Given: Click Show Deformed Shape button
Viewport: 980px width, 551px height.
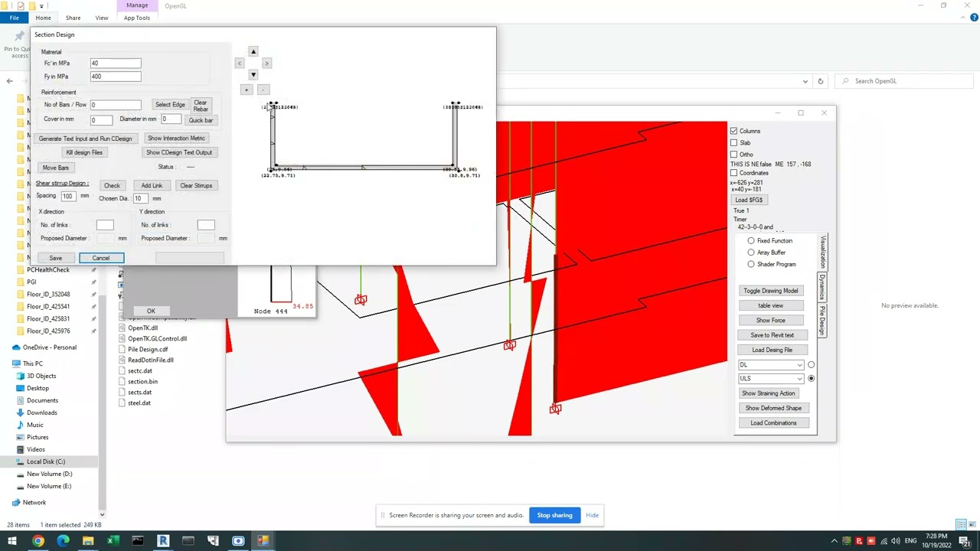Looking at the screenshot, I should [x=773, y=408].
